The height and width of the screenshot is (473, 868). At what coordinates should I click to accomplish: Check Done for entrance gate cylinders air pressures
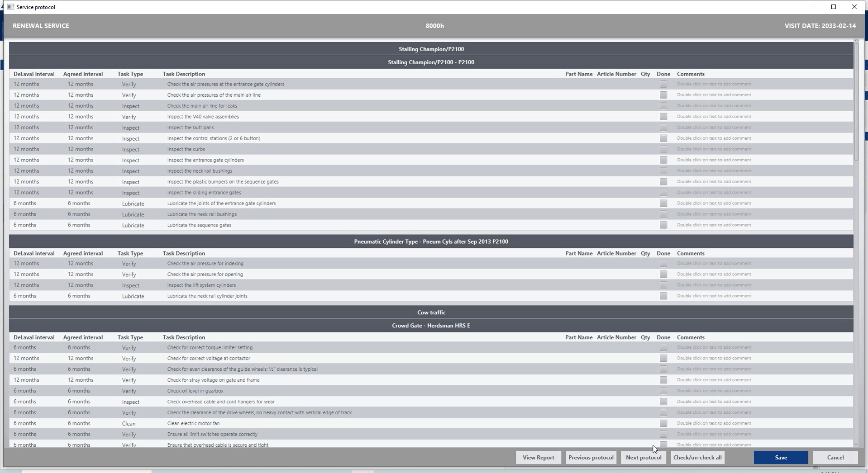tap(663, 84)
